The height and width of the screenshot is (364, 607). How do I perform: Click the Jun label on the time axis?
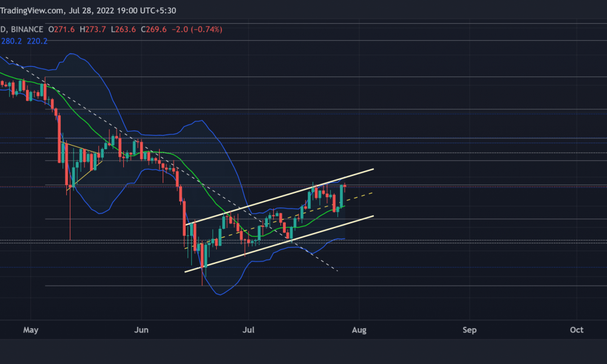(x=141, y=330)
